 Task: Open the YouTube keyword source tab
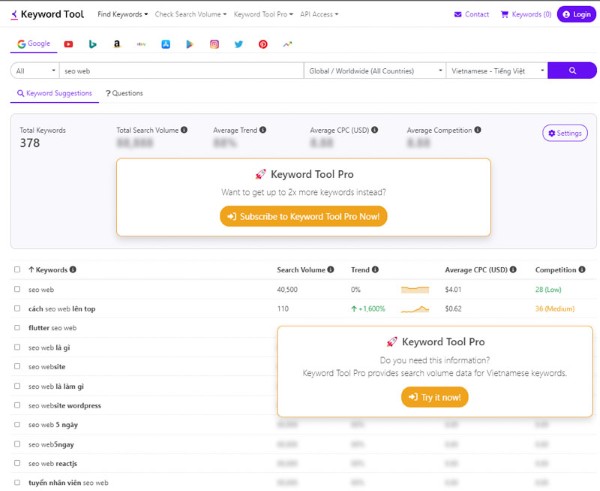point(68,44)
